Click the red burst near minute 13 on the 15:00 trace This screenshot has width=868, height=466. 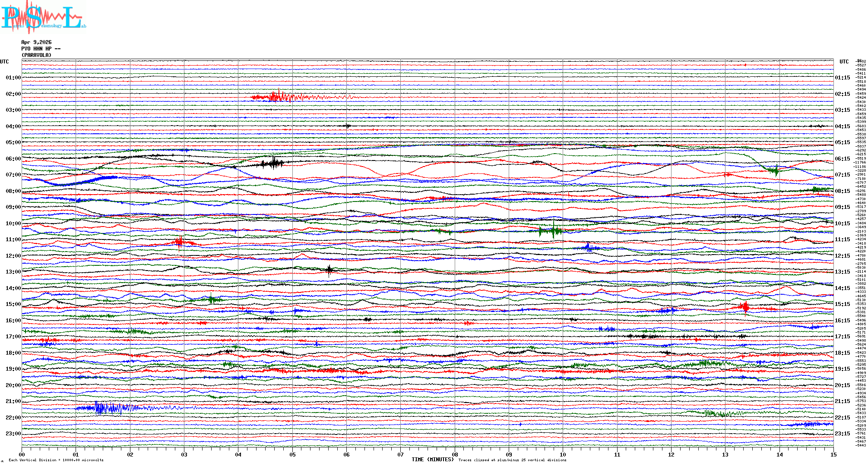pos(745,307)
